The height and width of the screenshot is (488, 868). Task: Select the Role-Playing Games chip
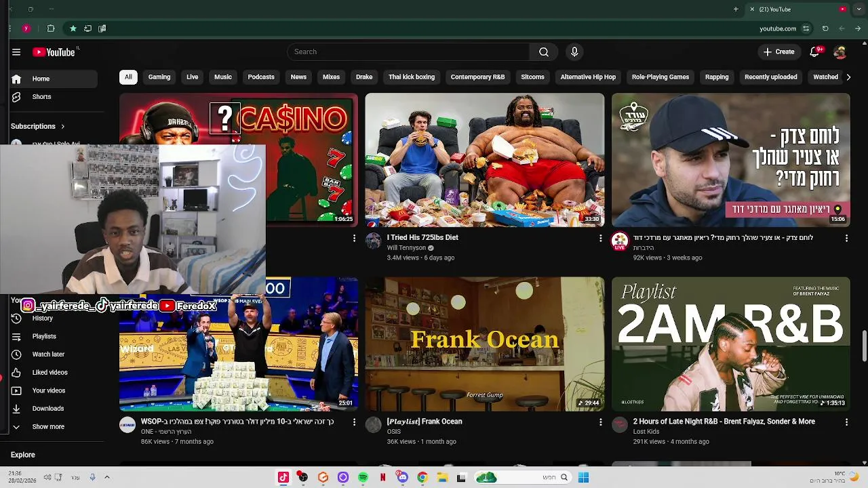[x=660, y=77]
